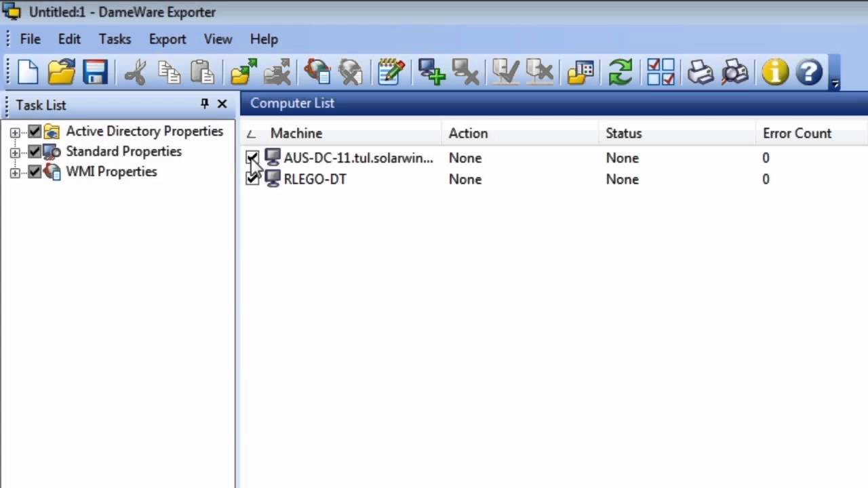Open the File menu
The height and width of the screenshot is (488, 868).
[30, 39]
